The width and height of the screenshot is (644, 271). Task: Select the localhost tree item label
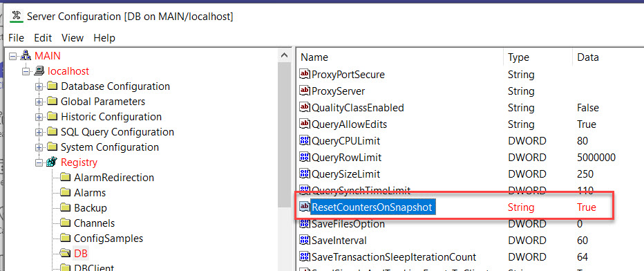click(x=68, y=71)
